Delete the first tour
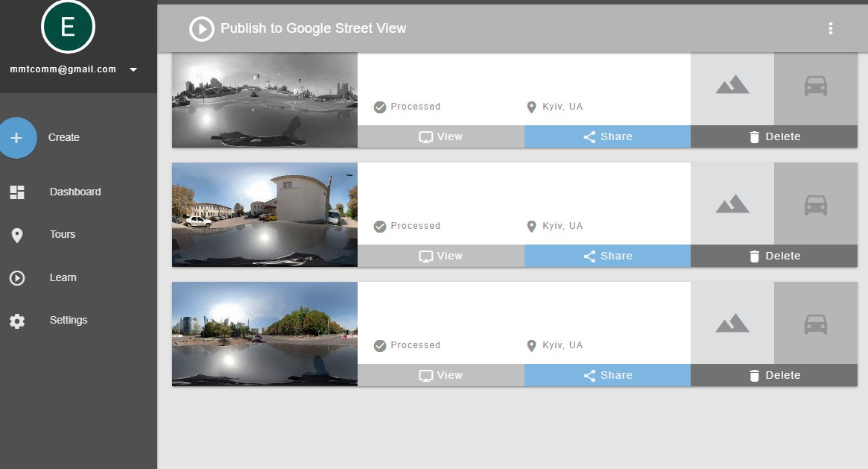 coord(774,136)
